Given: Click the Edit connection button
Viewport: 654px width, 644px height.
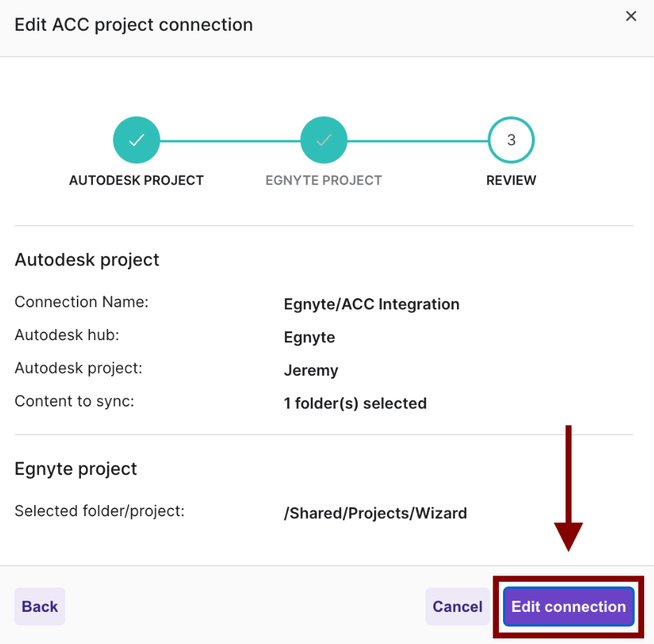Looking at the screenshot, I should click(568, 606).
